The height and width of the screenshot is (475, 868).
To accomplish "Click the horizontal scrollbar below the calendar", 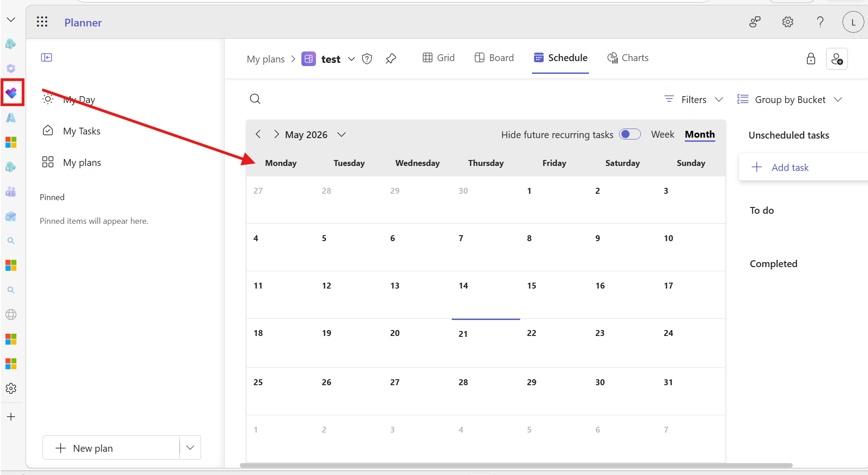I will pos(516,465).
